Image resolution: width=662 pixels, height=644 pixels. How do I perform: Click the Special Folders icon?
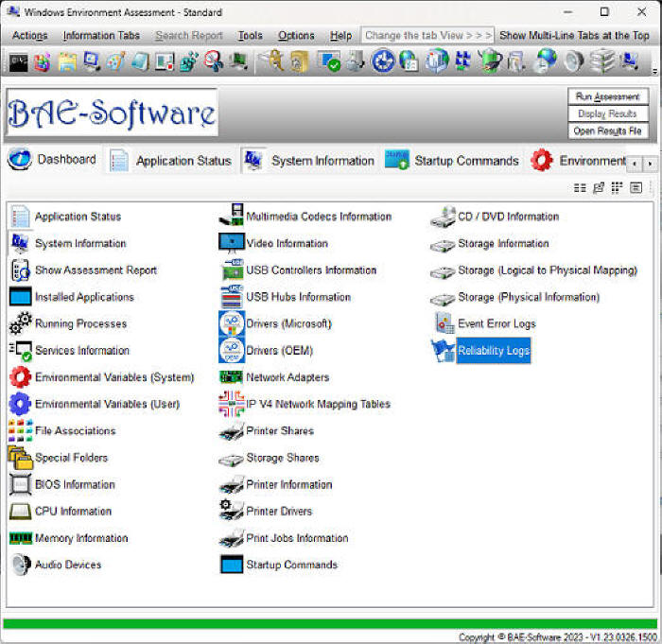(20, 458)
